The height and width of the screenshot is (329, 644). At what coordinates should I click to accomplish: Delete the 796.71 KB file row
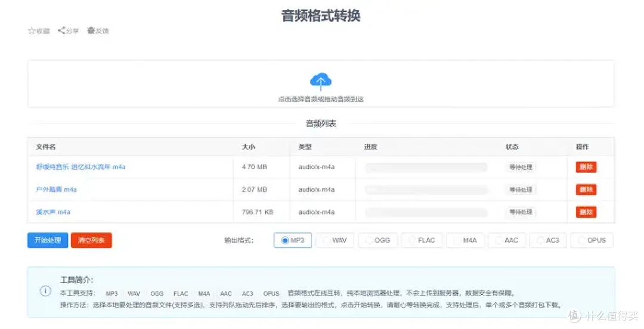pyautogui.click(x=586, y=212)
